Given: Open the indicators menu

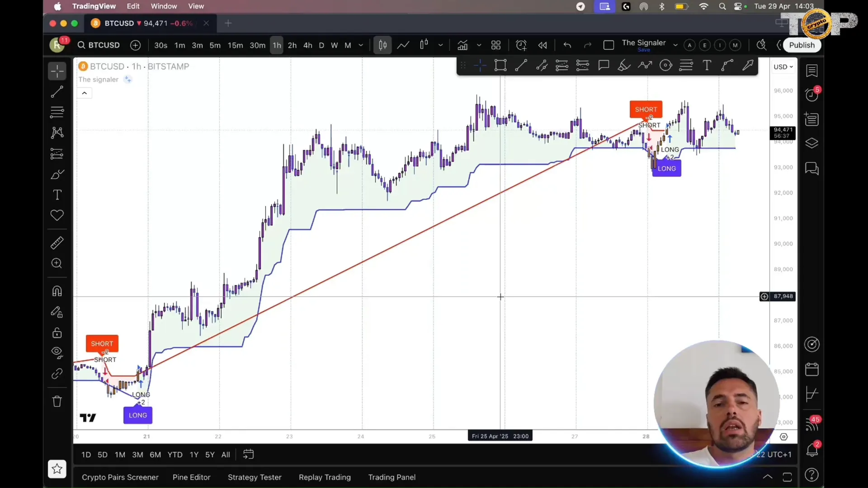Looking at the screenshot, I should coord(462,45).
